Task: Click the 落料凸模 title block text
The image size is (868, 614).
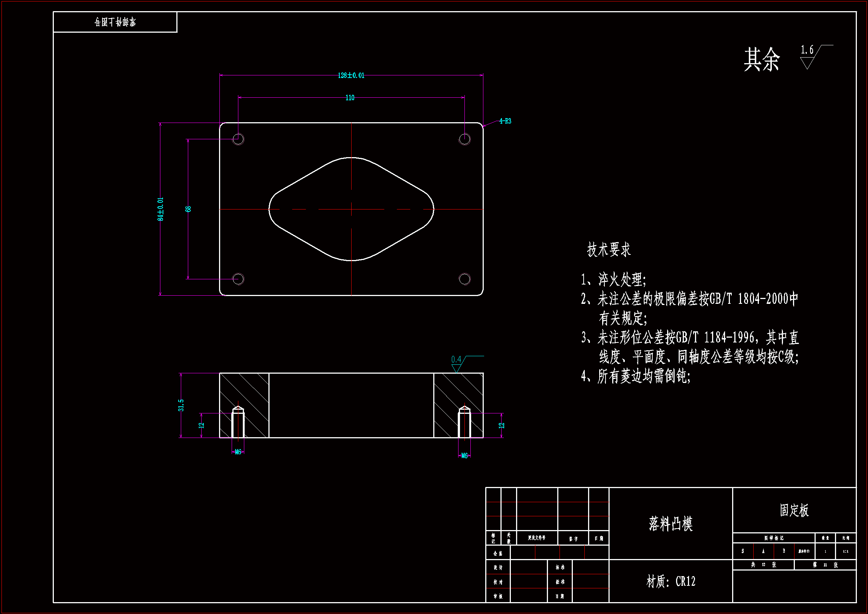Action: tap(670, 524)
